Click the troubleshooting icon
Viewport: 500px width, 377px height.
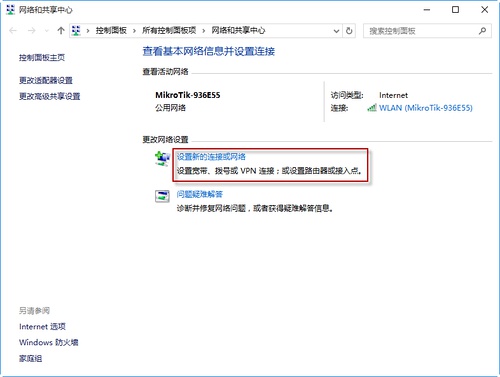click(x=162, y=196)
